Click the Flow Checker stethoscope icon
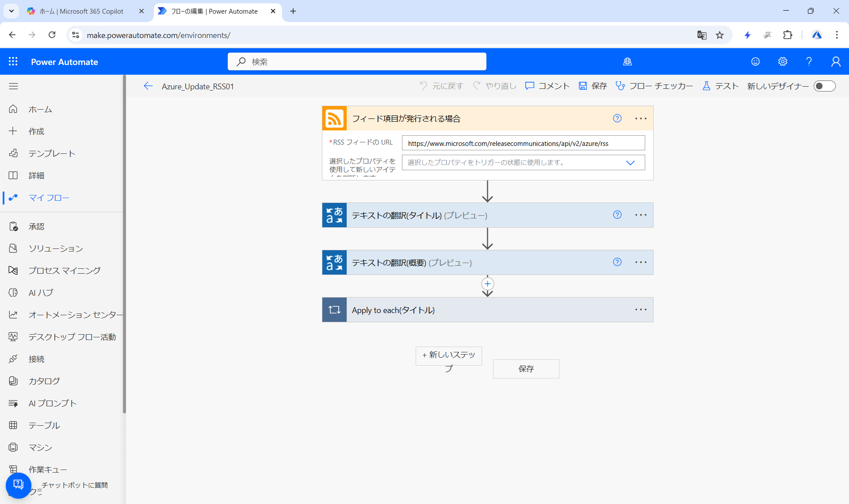The width and height of the screenshot is (849, 504). tap(620, 86)
